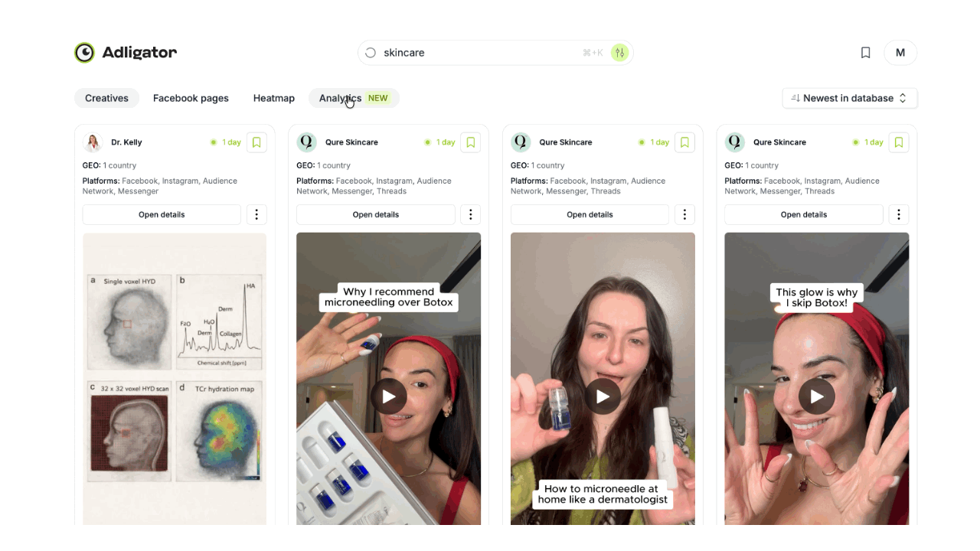Open details for microneedling over Botox ad
The image size is (980, 551).
(x=376, y=214)
